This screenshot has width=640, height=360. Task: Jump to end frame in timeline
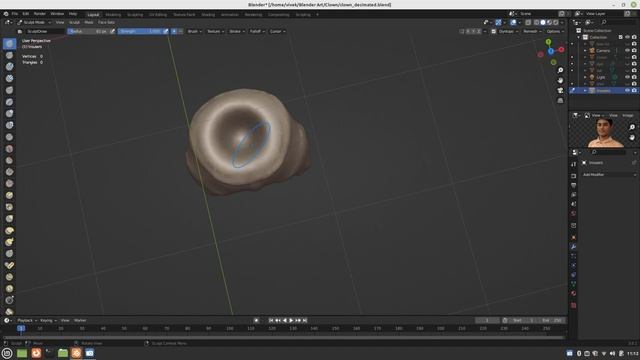305,320
